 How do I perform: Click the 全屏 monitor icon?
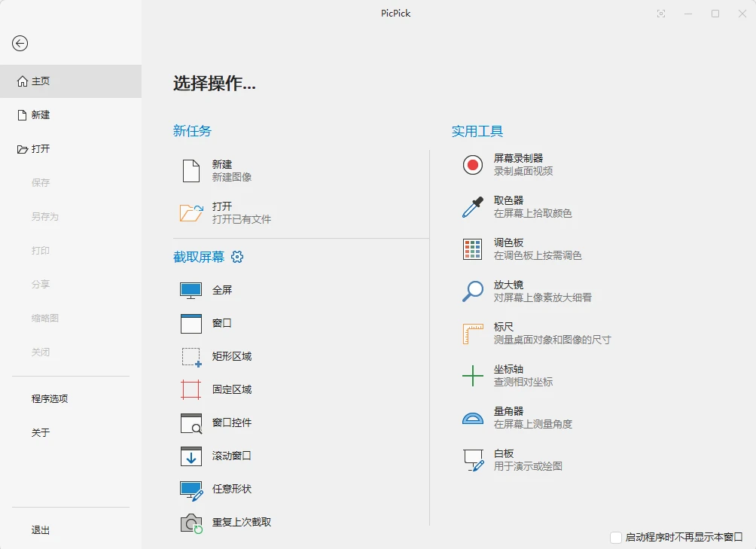coord(191,291)
